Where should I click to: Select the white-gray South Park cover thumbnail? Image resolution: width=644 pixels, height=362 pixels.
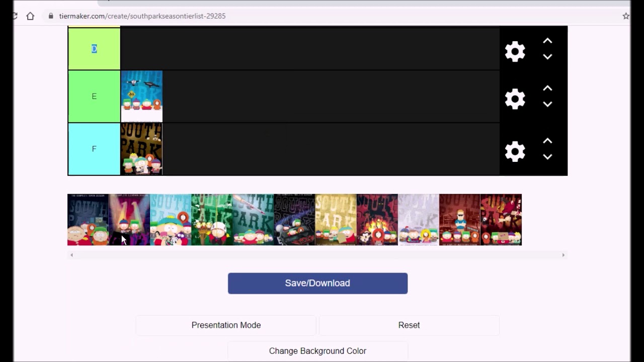[418, 220]
